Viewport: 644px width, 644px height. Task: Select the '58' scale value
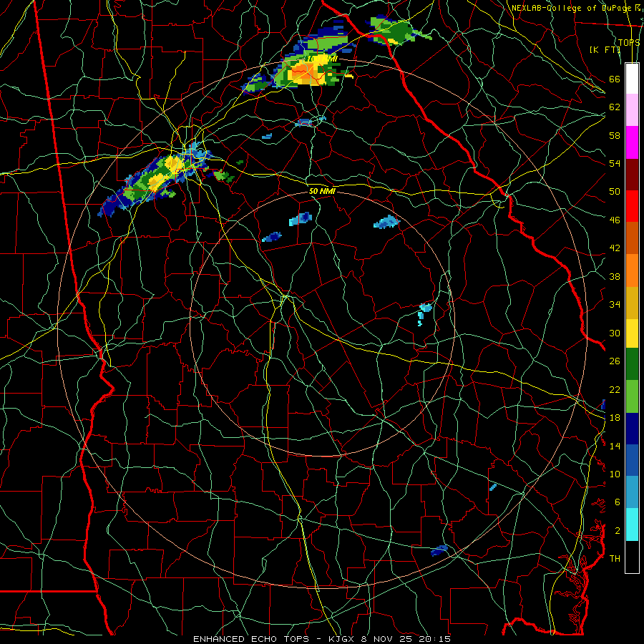click(615, 135)
